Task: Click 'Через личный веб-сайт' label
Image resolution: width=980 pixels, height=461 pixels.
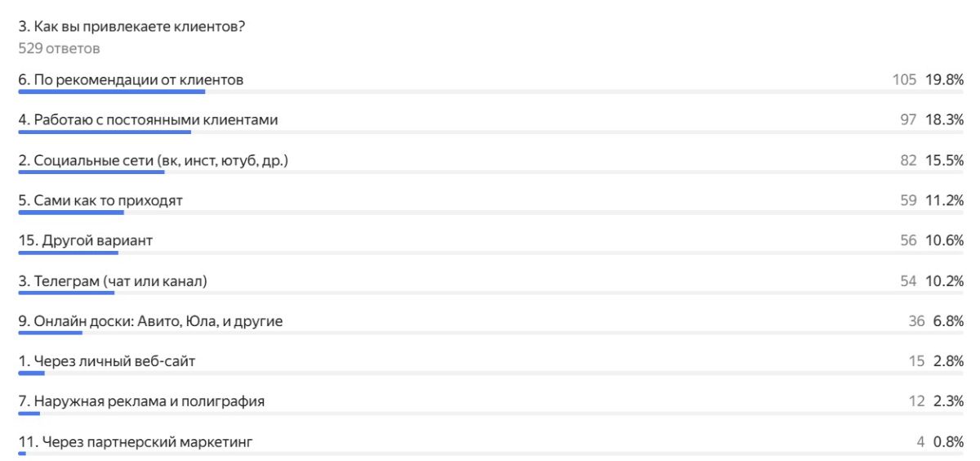Action: point(107,361)
